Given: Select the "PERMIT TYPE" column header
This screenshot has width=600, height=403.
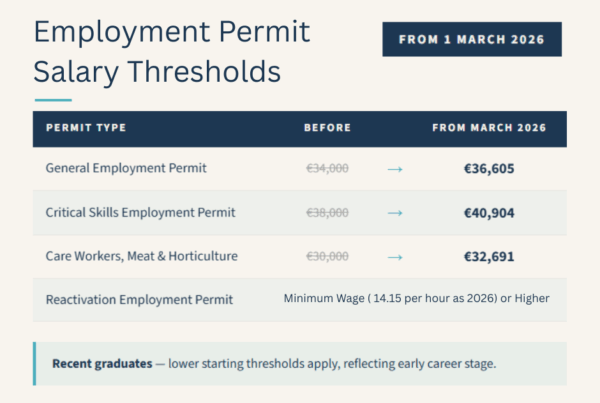Looking at the screenshot, I should 86,128.
